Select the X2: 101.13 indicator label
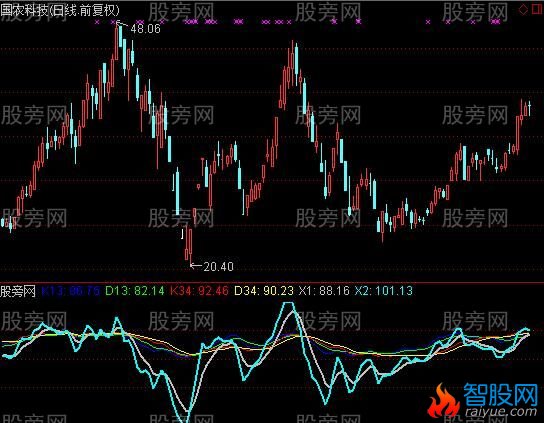 click(x=384, y=291)
